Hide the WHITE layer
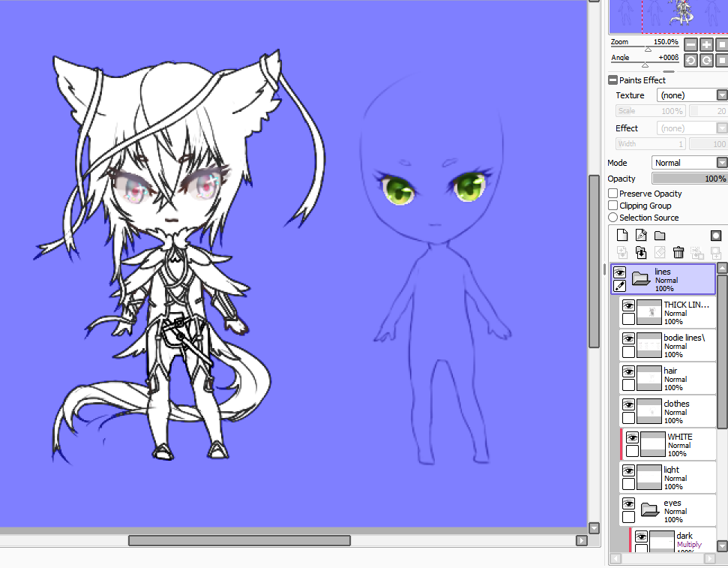 pyautogui.click(x=632, y=437)
